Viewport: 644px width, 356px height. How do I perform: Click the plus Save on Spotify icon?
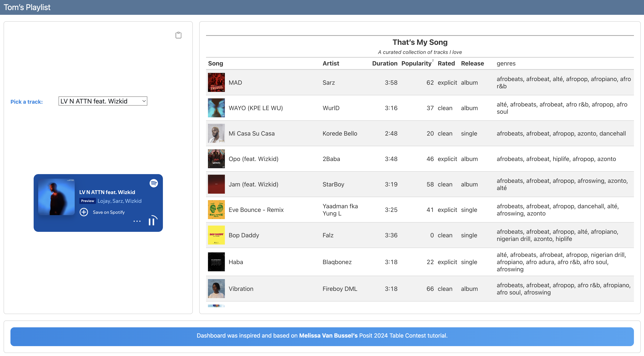pyautogui.click(x=84, y=212)
